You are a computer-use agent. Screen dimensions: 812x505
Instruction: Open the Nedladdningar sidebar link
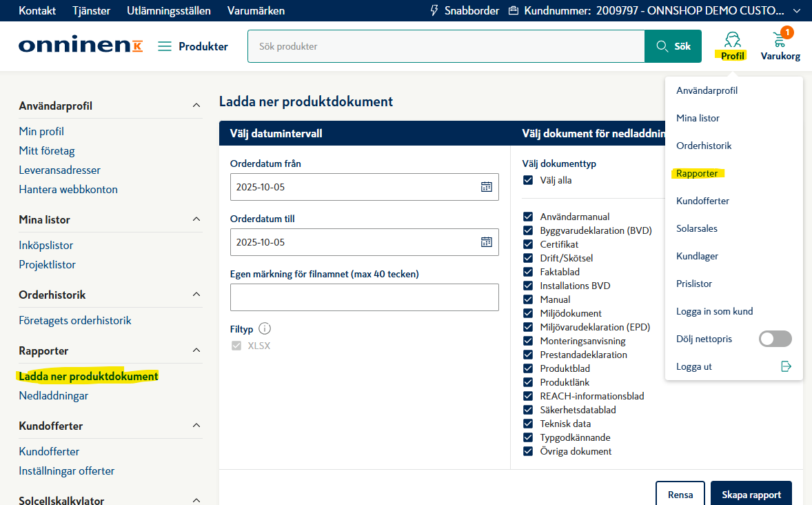[53, 395]
